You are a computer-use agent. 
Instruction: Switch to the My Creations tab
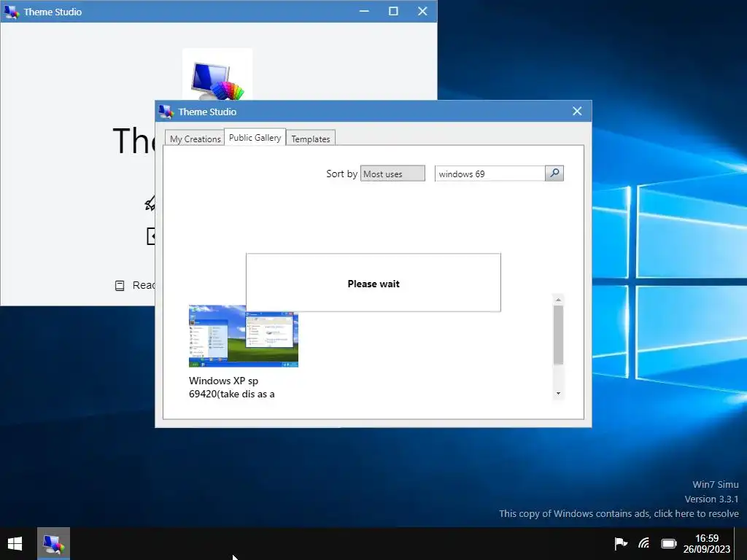pos(195,139)
